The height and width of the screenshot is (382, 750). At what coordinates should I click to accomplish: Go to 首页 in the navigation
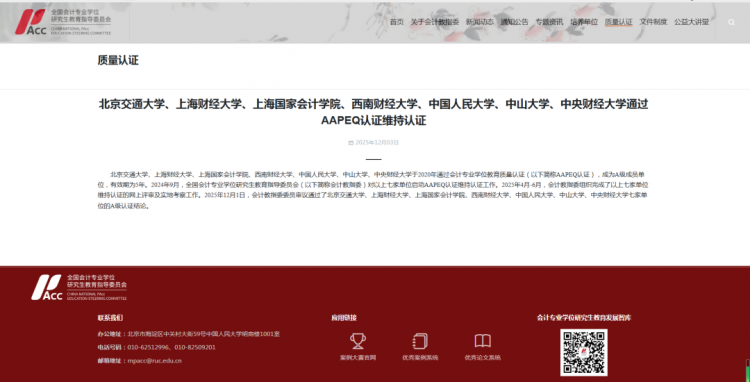coord(397,22)
